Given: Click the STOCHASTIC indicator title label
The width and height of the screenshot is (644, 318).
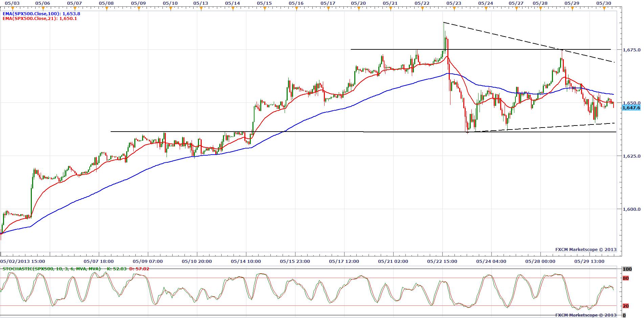Looking at the screenshot, I should coord(51,269).
